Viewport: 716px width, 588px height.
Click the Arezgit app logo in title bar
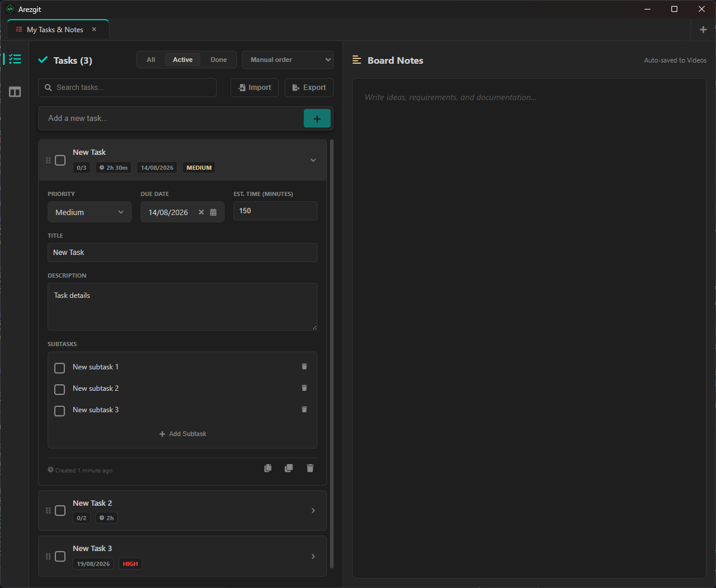coord(10,9)
